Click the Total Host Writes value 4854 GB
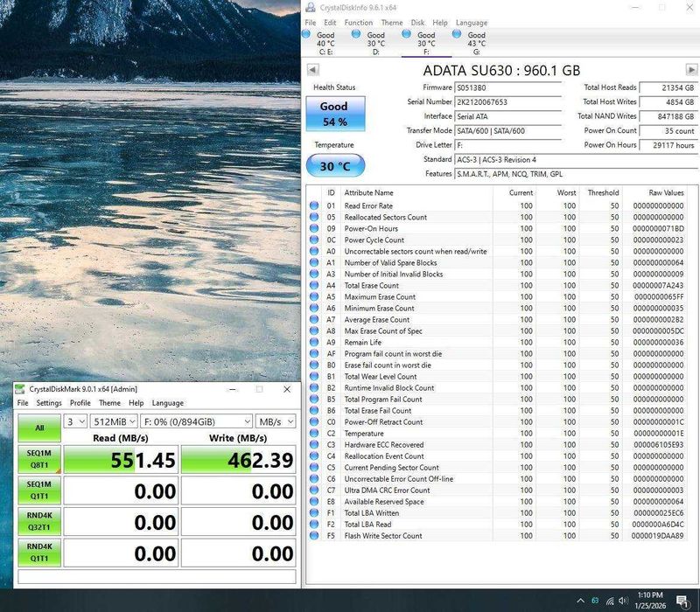The image size is (700, 612). (668, 102)
